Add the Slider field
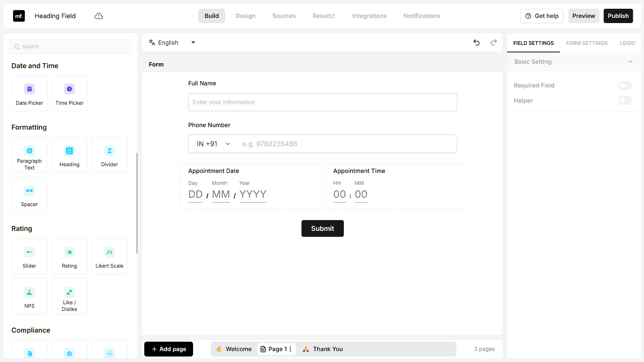This screenshot has width=644, height=362. (30, 256)
